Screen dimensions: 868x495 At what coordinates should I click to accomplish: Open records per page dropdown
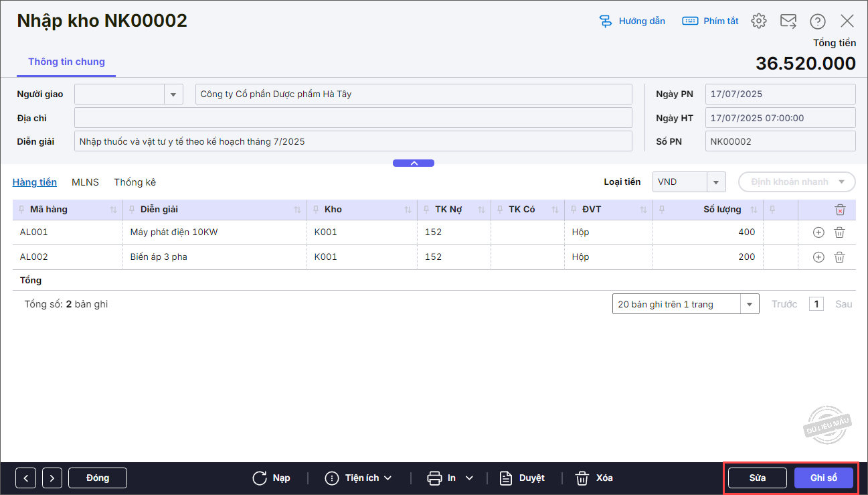(749, 304)
